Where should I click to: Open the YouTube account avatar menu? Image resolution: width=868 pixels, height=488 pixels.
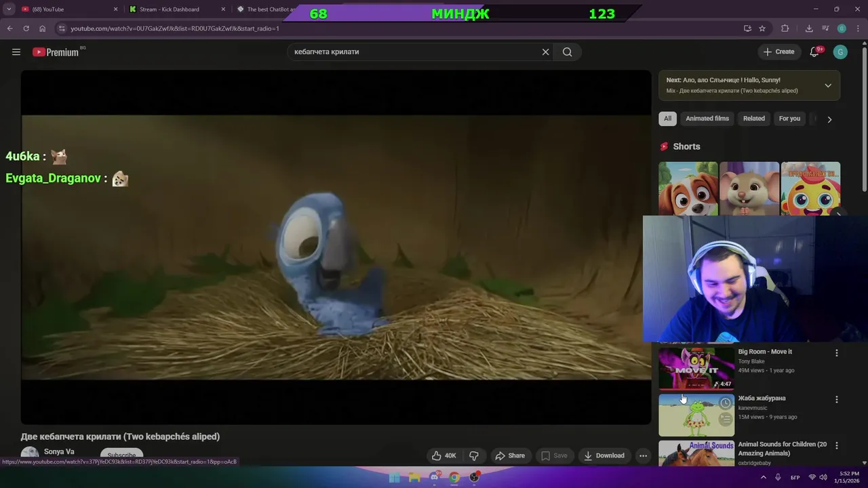(x=840, y=52)
